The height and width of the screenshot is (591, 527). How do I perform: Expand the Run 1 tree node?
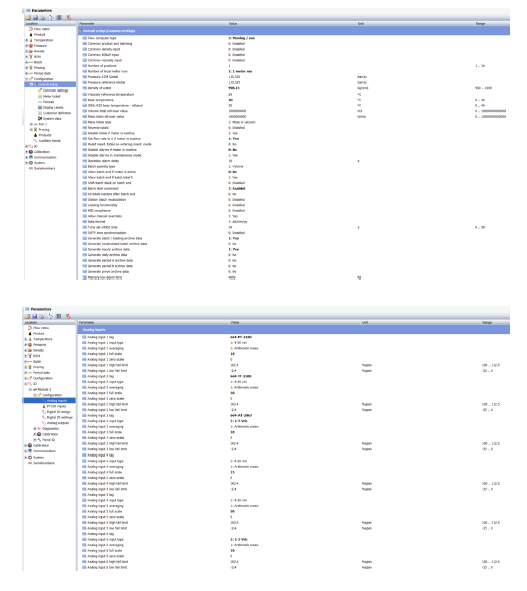(31, 124)
